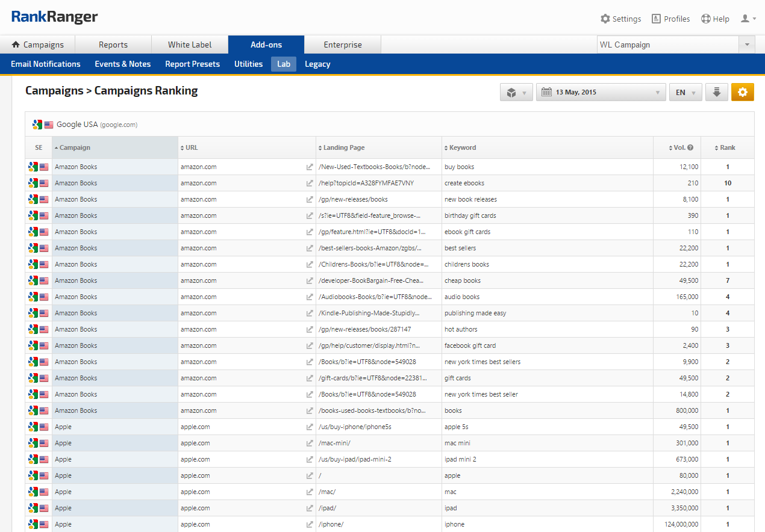Open external link icon for buy books row
765x532 pixels.
click(x=310, y=167)
